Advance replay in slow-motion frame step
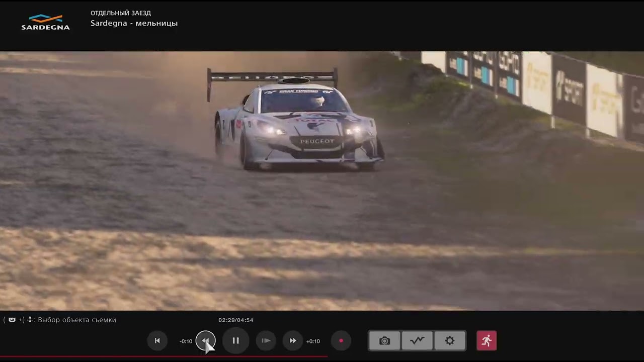This screenshot has width=644, height=362. point(266,340)
